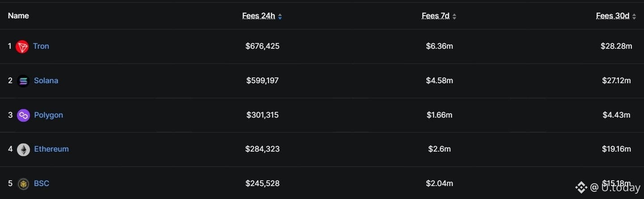The width and height of the screenshot is (644, 199).
Task: Open the BSC chain link
Action: click(42, 183)
